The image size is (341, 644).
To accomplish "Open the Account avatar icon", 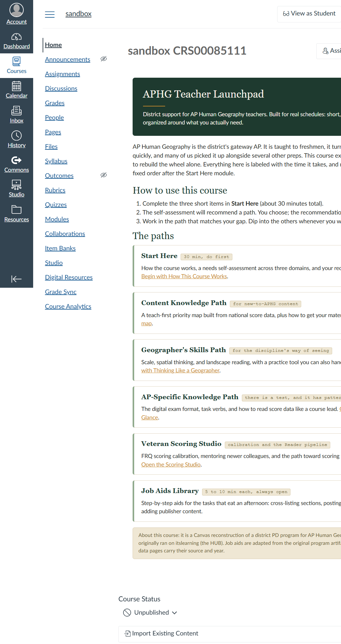I will pos(16,10).
